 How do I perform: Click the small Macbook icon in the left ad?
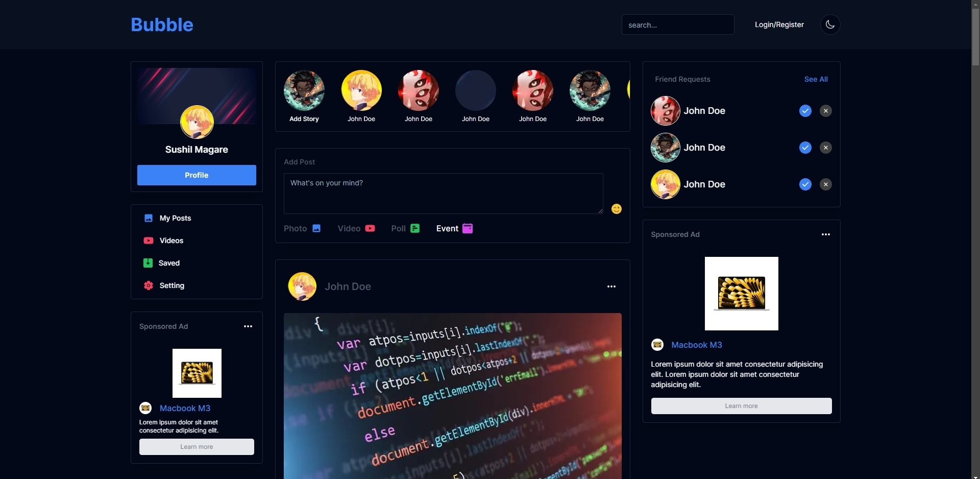point(145,408)
